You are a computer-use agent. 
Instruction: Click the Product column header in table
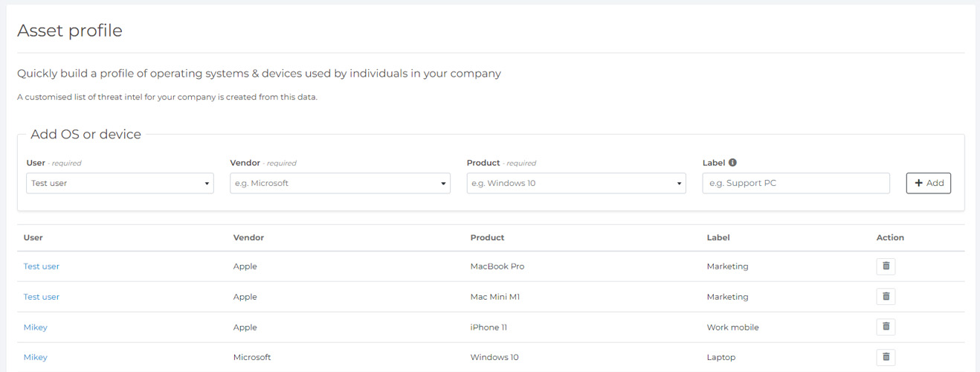pos(487,238)
